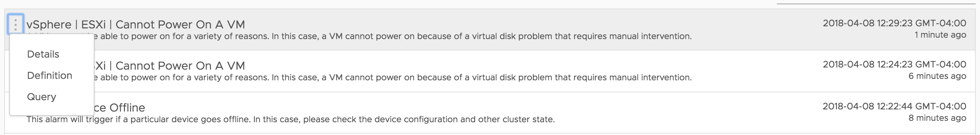Click the second alert's virtual disk description
The width and height of the screenshot is (980, 135).
393,77
